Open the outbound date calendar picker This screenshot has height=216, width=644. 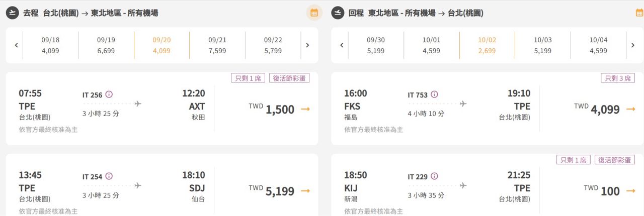(314, 13)
